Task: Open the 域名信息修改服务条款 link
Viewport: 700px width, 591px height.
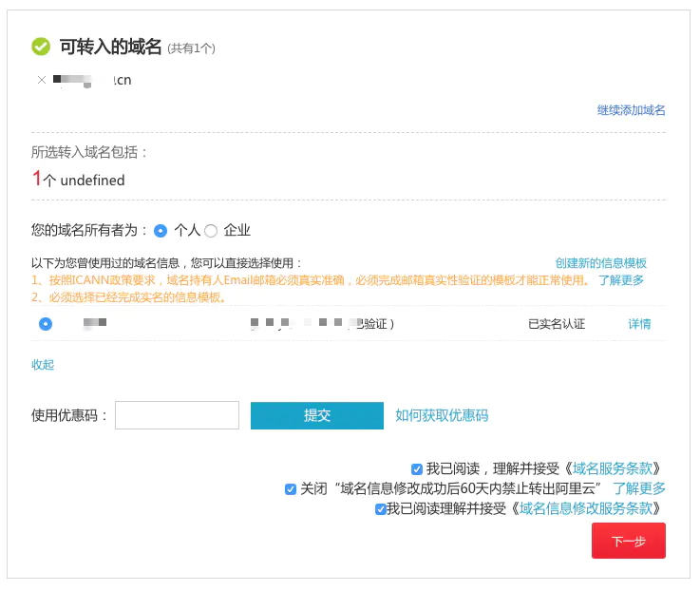Action: 586,508
